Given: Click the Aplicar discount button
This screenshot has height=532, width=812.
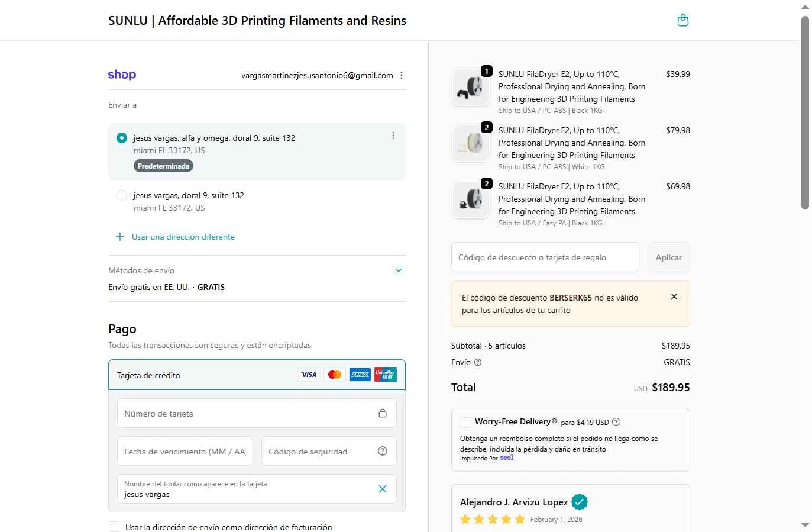Looking at the screenshot, I should 669,257.
